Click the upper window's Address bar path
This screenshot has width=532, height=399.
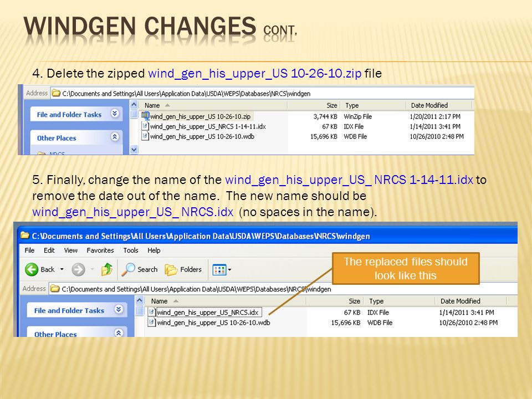186,93
